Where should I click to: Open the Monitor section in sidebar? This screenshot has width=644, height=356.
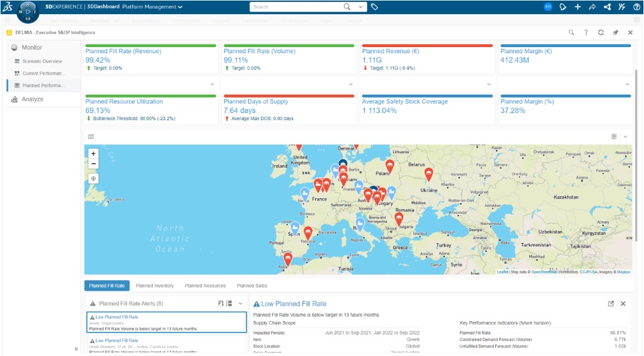point(32,47)
